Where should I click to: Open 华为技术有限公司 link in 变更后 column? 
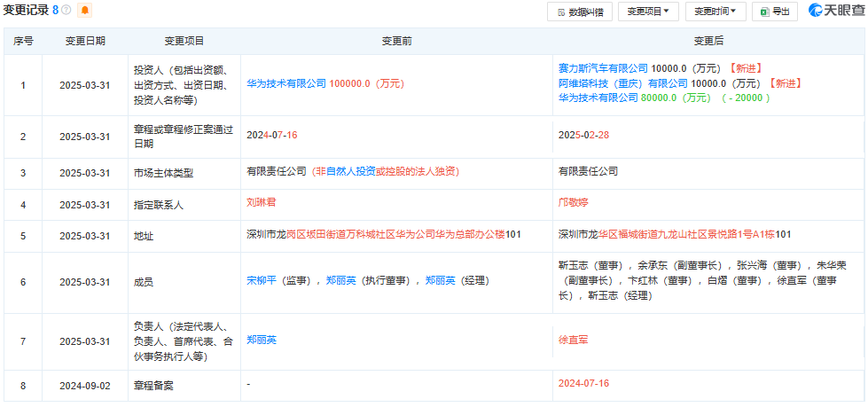(598, 98)
